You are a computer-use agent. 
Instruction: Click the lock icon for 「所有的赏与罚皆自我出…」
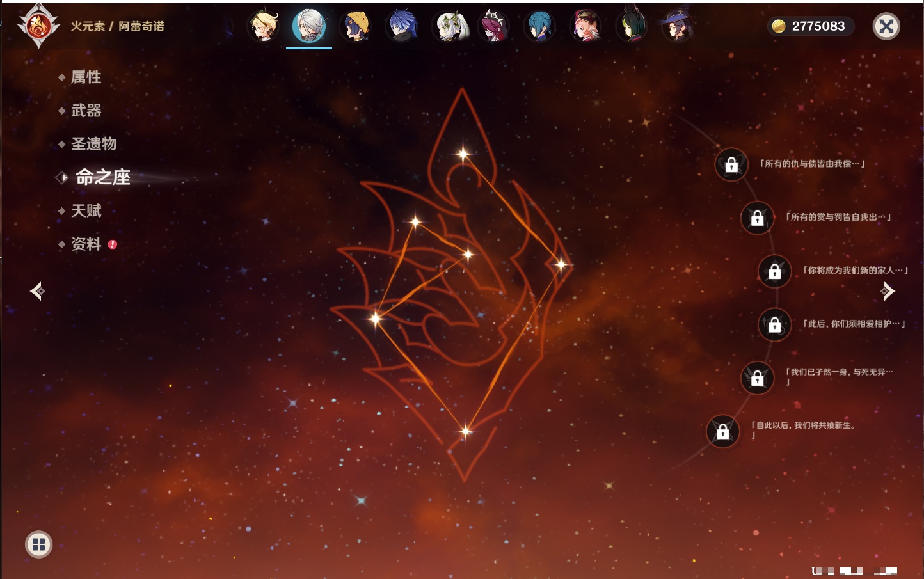(757, 218)
